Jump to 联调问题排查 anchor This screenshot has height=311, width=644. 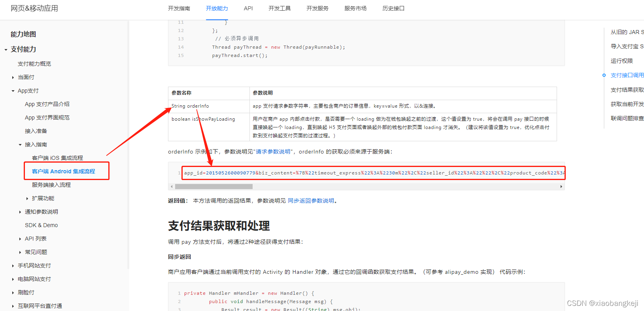coord(627,118)
